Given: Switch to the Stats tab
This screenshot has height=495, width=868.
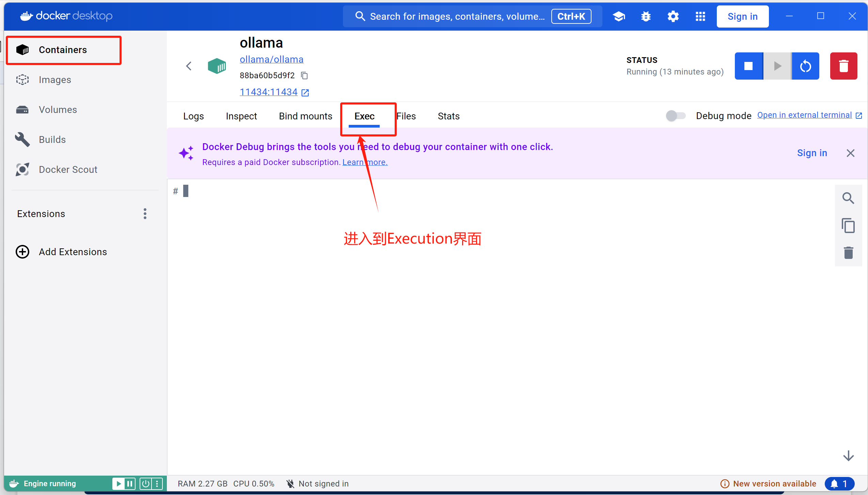Looking at the screenshot, I should (448, 116).
